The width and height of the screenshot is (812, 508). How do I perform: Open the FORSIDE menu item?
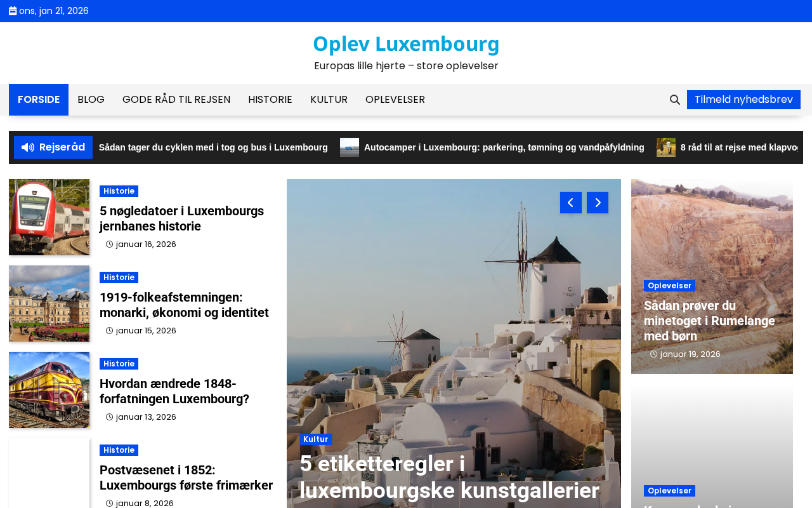[x=39, y=100]
